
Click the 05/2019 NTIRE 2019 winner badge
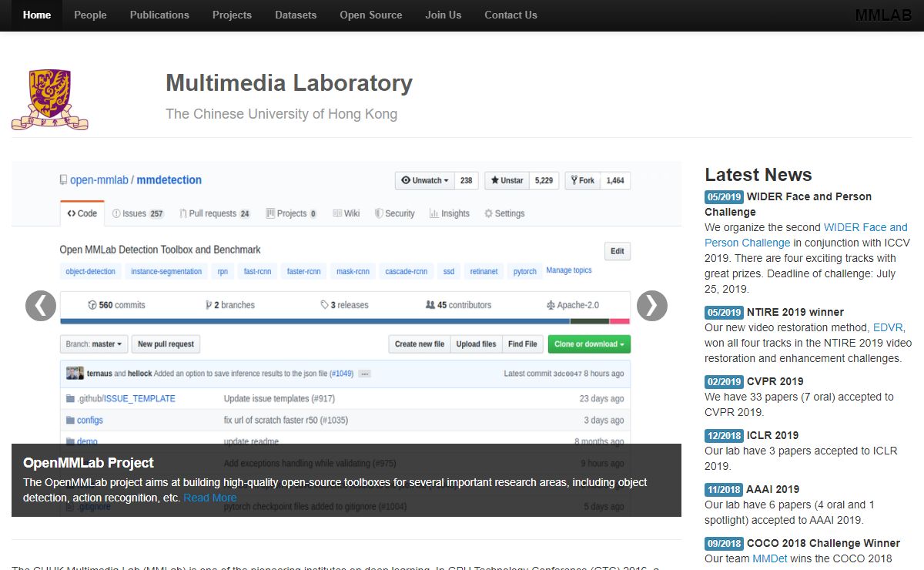tap(724, 313)
